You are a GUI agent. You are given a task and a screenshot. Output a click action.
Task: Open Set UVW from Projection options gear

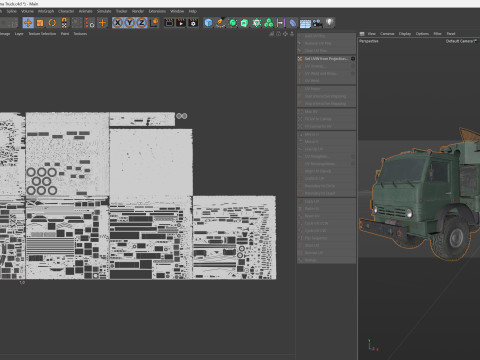(353, 59)
